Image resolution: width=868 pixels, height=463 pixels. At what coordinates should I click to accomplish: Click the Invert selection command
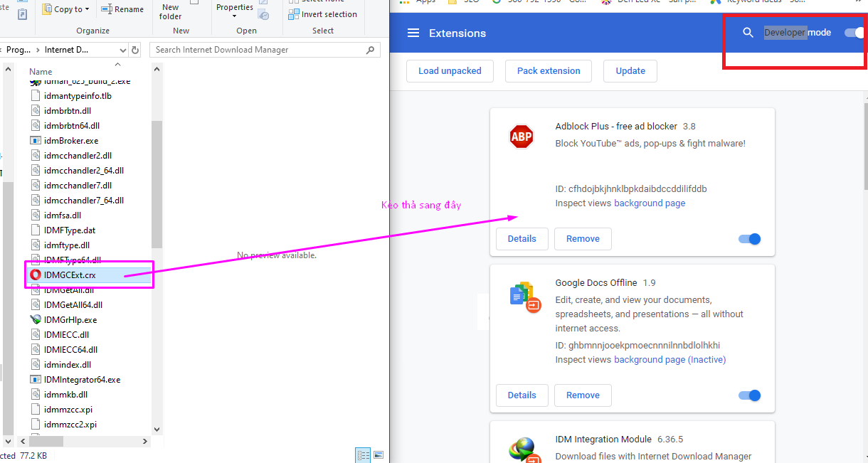click(322, 14)
